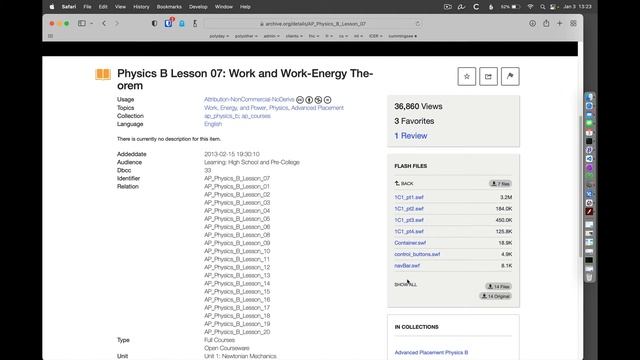Open the 1 Review link
The image size is (640, 360).
pyautogui.click(x=411, y=136)
